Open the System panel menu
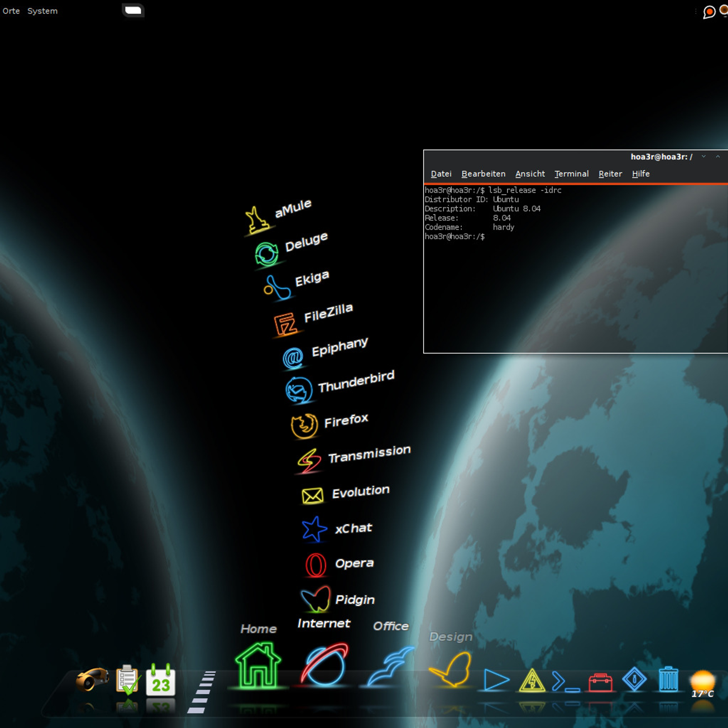This screenshot has width=728, height=728. pyautogui.click(x=42, y=11)
